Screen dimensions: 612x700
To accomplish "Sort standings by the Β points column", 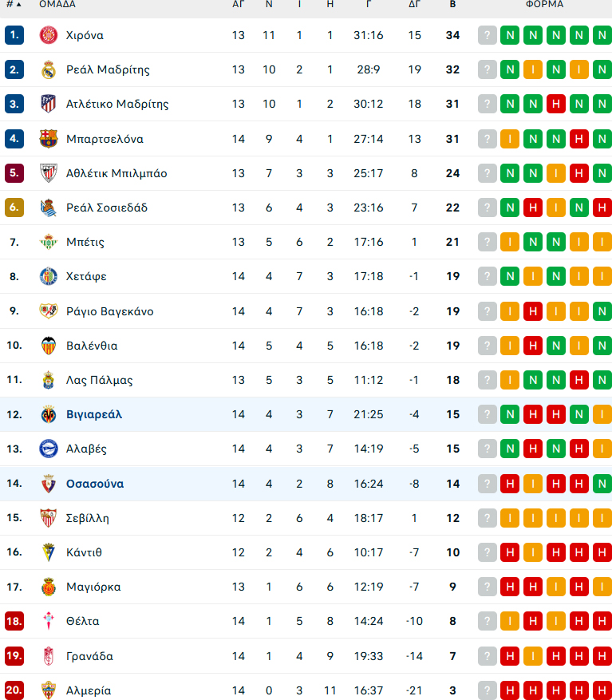I will pyautogui.click(x=452, y=5).
